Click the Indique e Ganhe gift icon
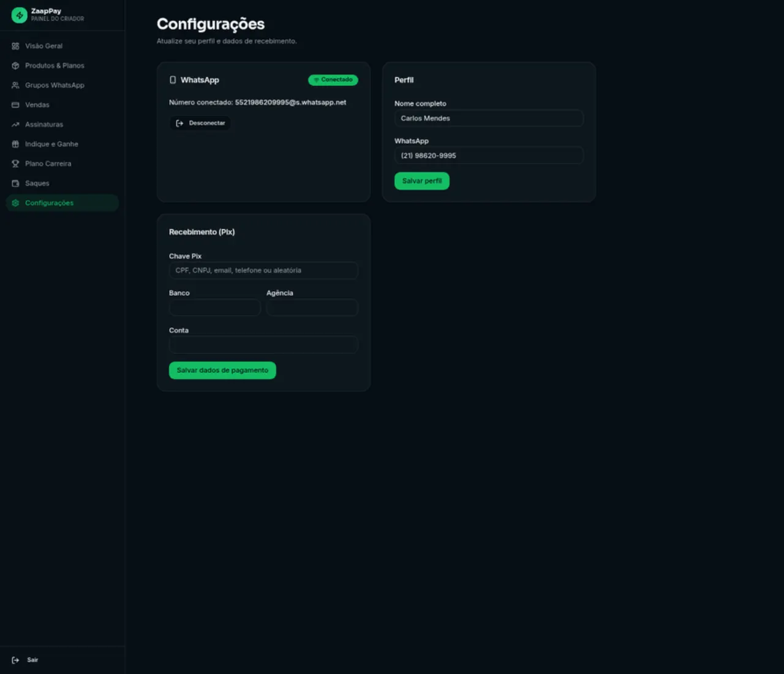Screen dimensions: 784x674 tap(15, 144)
